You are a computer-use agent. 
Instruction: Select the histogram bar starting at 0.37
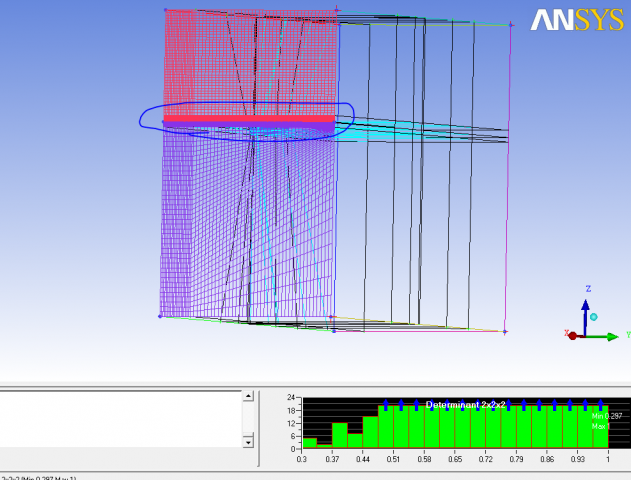(x=340, y=435)
